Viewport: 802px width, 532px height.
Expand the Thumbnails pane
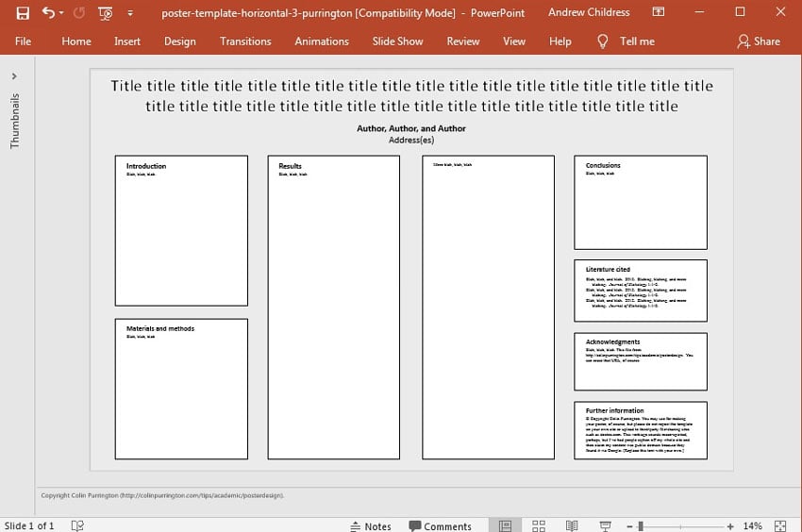[13, 76]
